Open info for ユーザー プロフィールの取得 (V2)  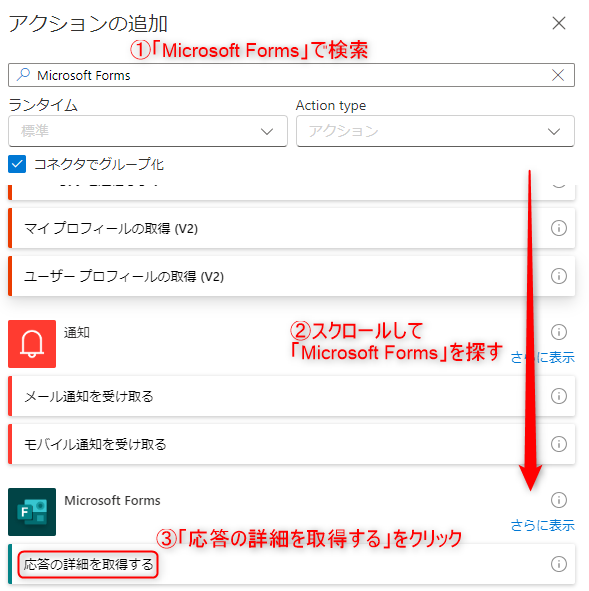[x=558, y=276]
